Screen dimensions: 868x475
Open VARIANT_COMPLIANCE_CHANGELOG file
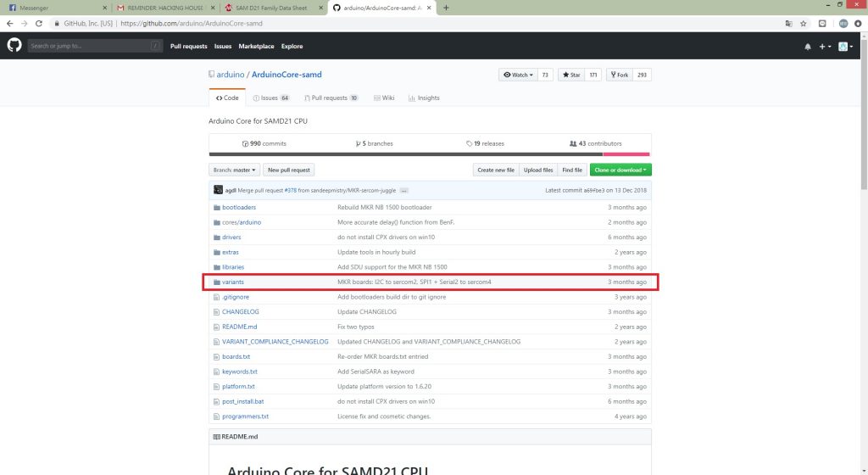(x=275, y=342)
